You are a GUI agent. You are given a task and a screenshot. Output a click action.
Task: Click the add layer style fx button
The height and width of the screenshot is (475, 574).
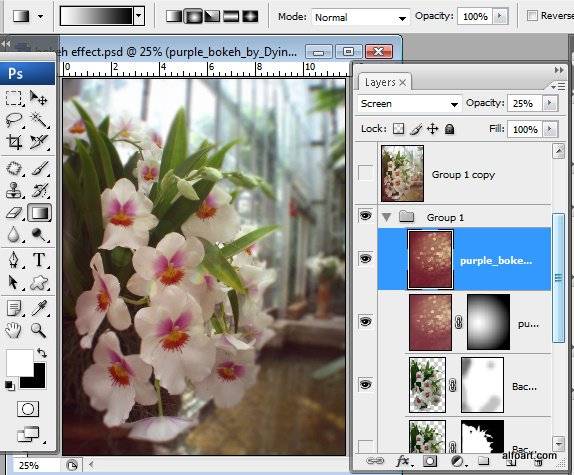coord(404,461)
